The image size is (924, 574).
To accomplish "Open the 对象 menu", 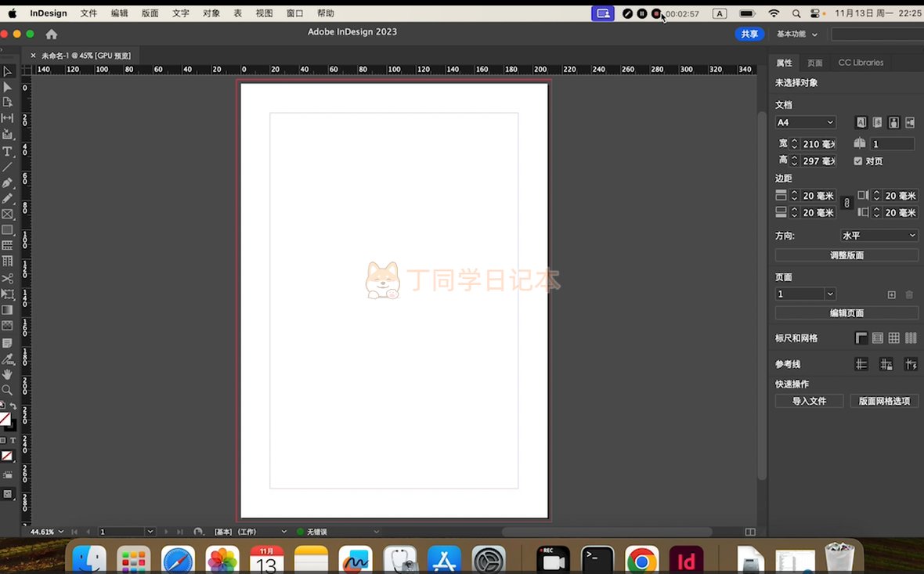I will [211, 13].
